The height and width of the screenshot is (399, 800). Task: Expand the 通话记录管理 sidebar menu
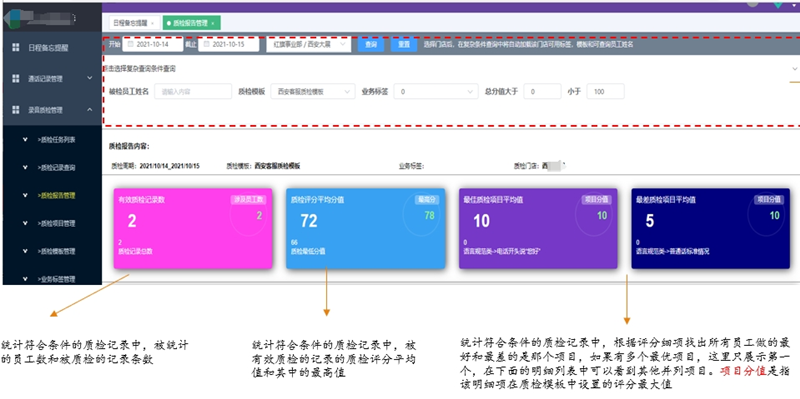point(90,78)
